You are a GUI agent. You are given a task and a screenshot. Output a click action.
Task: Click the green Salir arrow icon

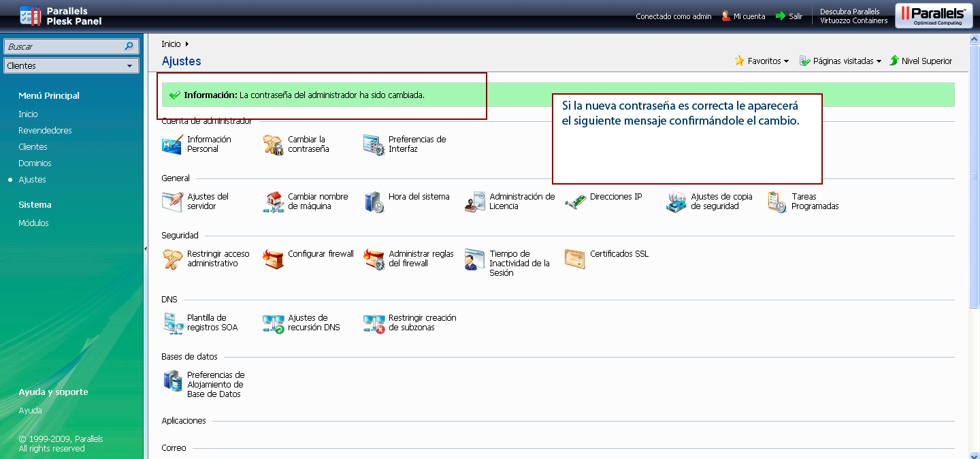coord(781,16)
